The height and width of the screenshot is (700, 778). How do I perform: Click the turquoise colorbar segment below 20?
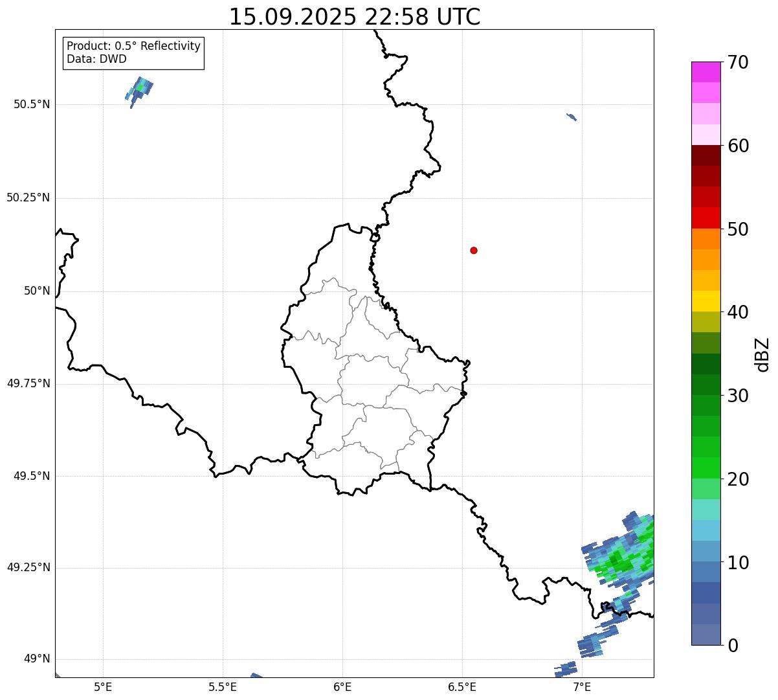(x=706, y=510)
